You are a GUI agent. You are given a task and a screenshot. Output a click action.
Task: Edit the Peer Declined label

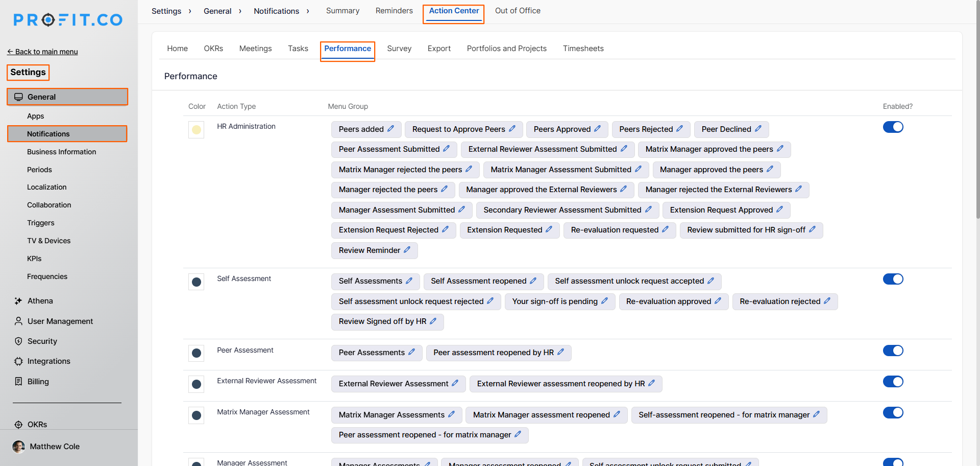click(x=758, y=129)
